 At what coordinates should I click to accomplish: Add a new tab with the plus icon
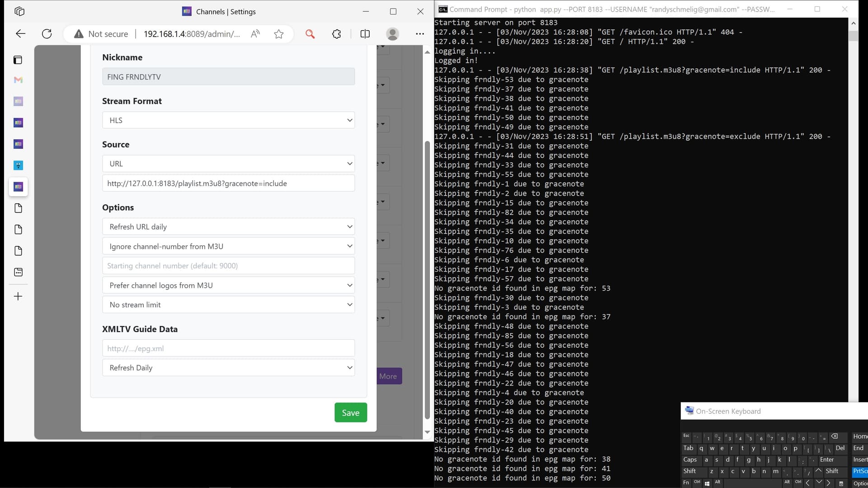(18, 296)
